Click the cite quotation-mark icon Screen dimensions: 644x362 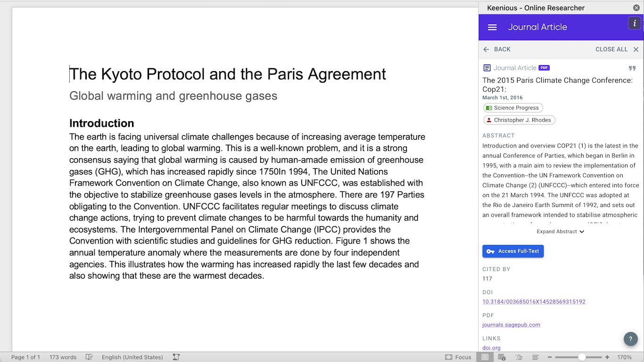coord(632,68)
